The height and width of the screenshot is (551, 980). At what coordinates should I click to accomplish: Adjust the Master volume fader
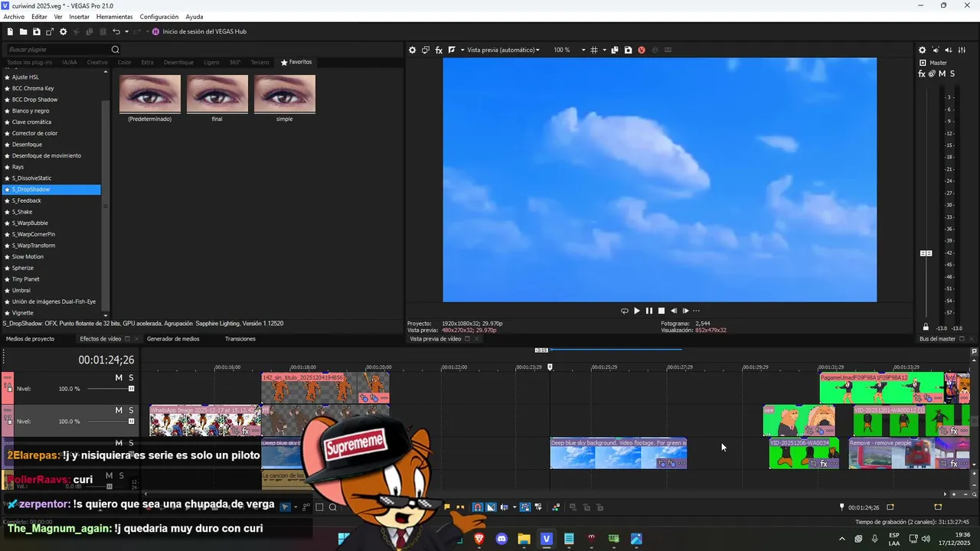click(926, 253)
